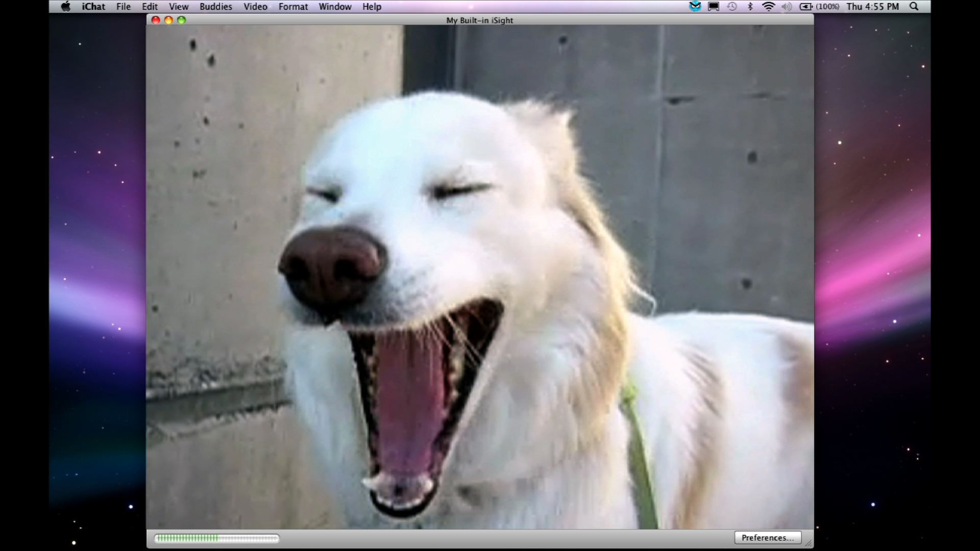Open the View menu

pyautogui.click(x=179, y=7)
